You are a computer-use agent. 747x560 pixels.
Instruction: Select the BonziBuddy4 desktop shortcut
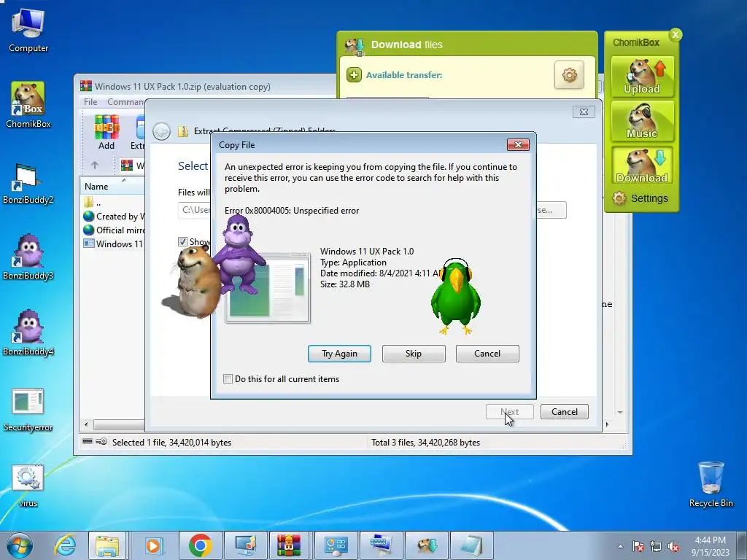coord(28,333)
